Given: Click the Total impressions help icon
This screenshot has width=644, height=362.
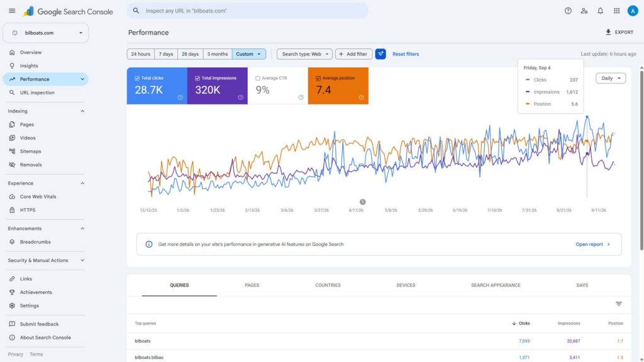Looking at the screenshot, I should [x=240, y=97].
